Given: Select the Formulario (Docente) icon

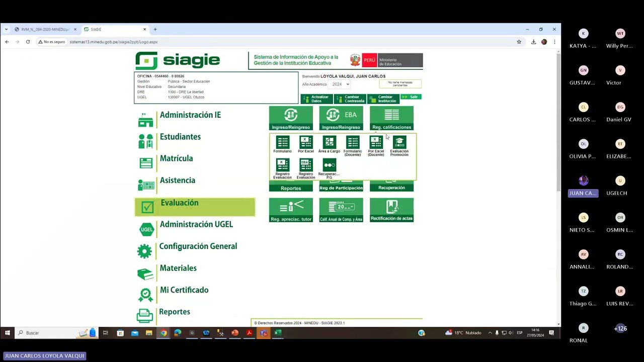Looking at the screenshot, I should (x=353, y=146).
